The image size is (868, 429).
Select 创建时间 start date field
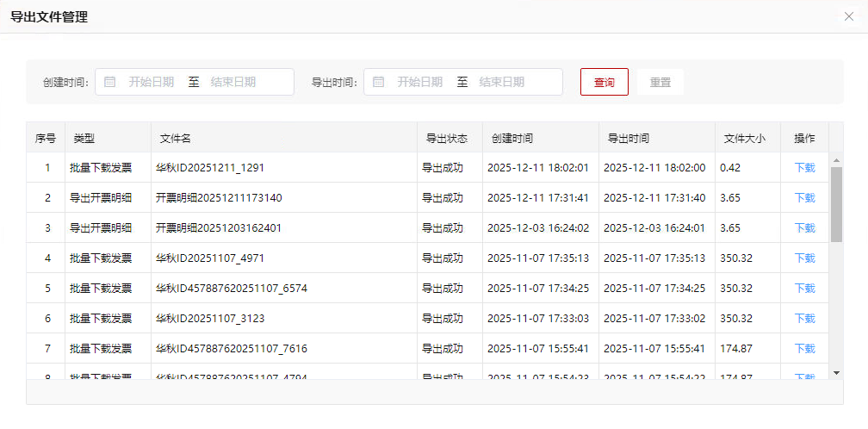point(152,82)
